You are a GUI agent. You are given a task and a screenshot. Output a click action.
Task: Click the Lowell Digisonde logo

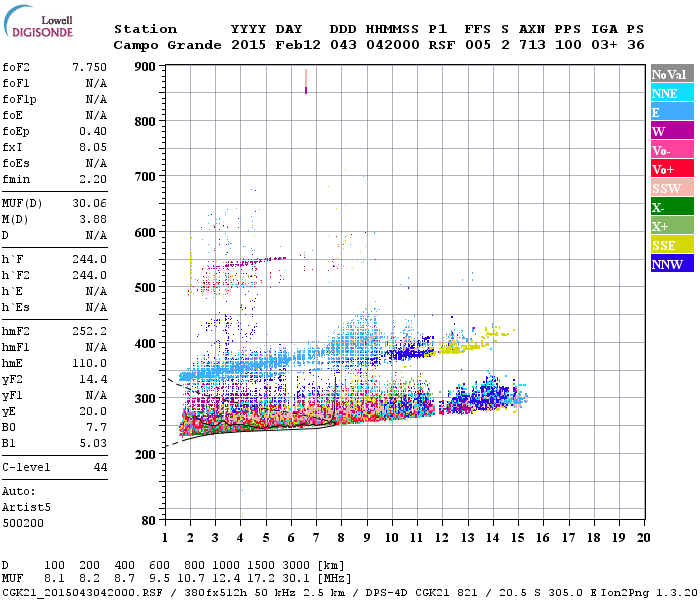click(x=38, y=21)
